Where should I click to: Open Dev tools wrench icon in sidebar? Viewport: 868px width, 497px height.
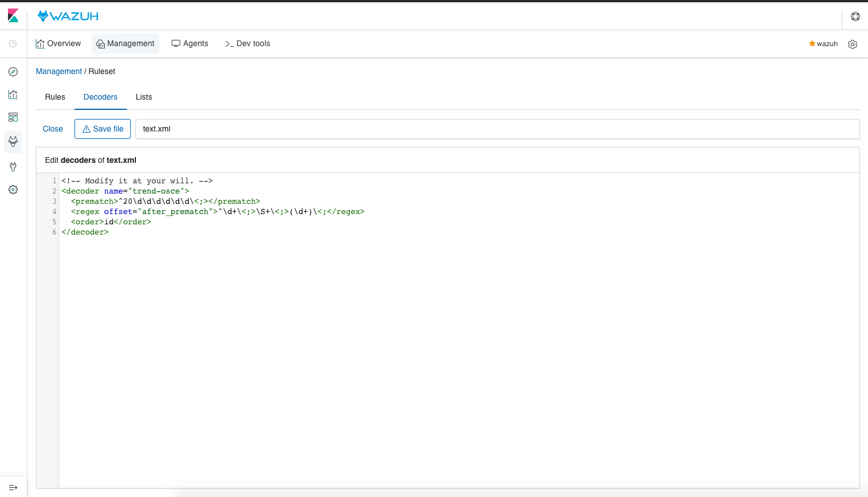(x=13, y=167)
